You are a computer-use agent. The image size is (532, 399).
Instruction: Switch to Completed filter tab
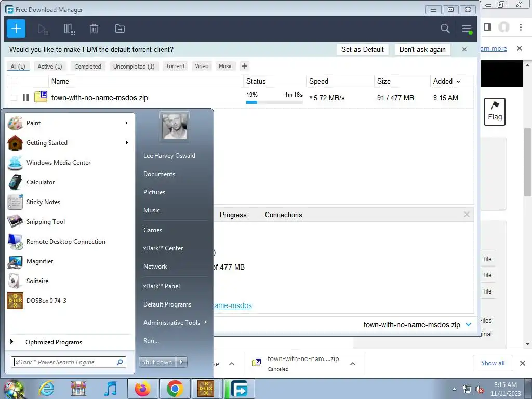tap(87, 66)
